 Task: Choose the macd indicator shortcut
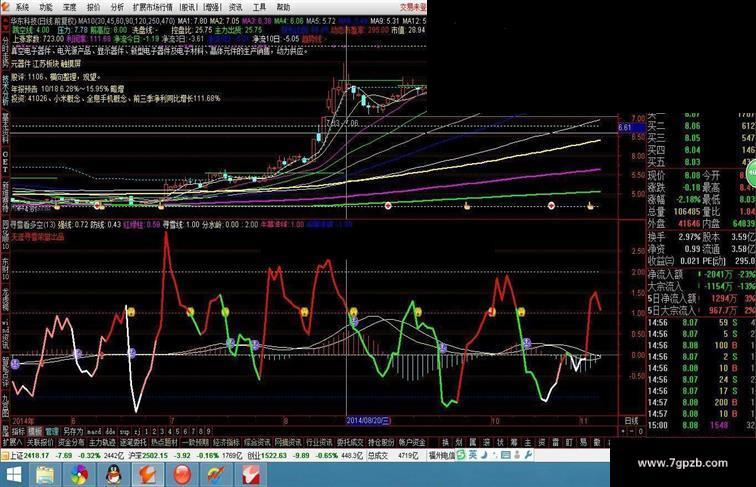[94, 431]
